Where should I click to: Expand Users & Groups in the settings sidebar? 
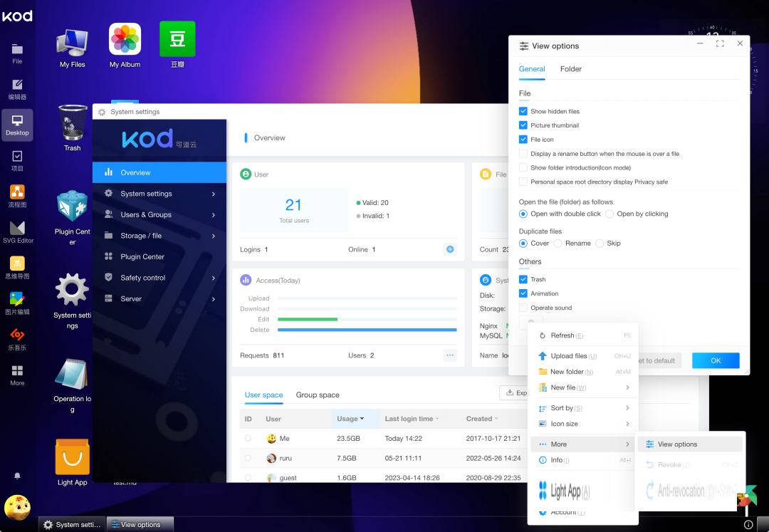(159, 215)
